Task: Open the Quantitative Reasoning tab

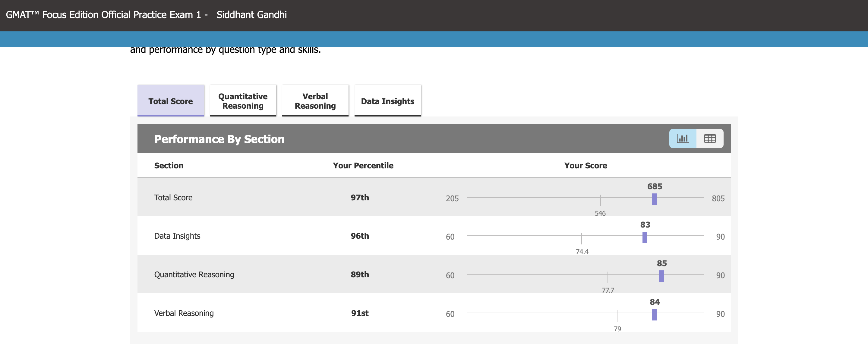Action: point(242,100)
